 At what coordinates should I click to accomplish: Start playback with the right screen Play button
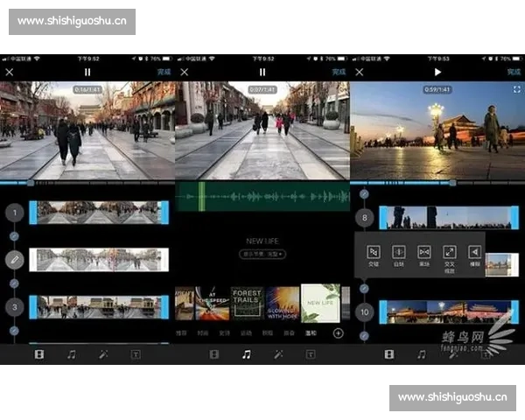coord(437,72)
